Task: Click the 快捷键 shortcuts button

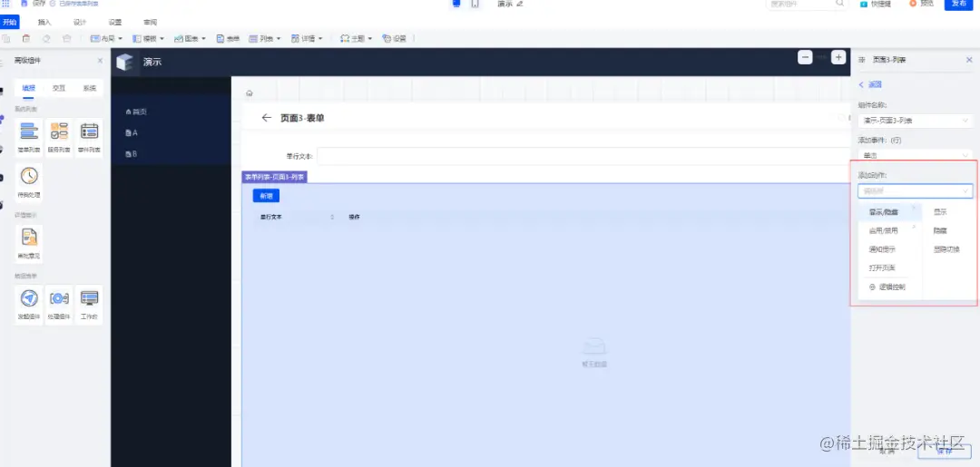Action: [875, 4]
